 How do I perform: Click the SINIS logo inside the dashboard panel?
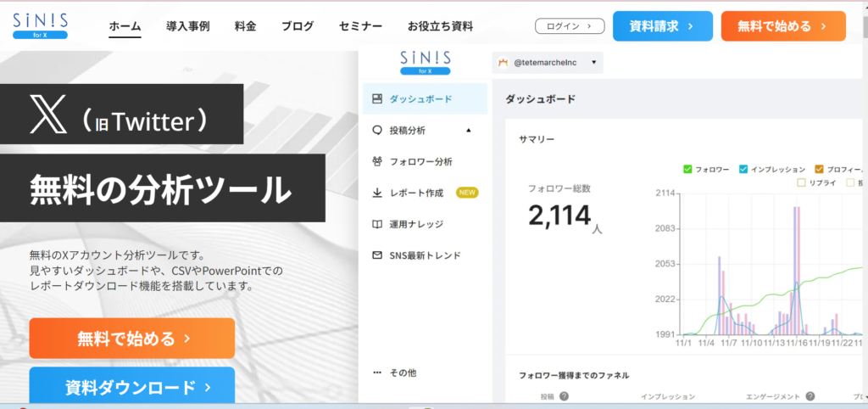(x=426, y=62)
